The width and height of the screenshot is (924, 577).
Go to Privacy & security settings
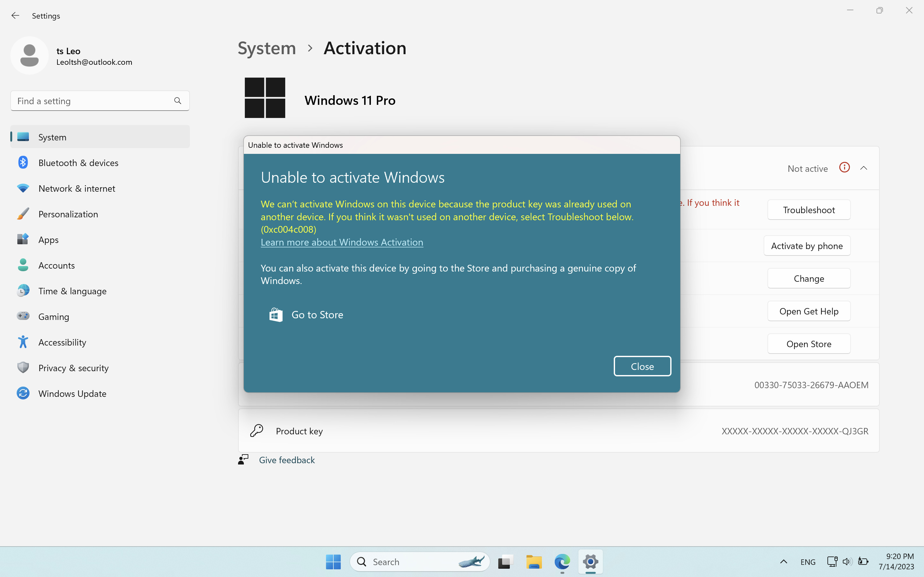(73, 368)
